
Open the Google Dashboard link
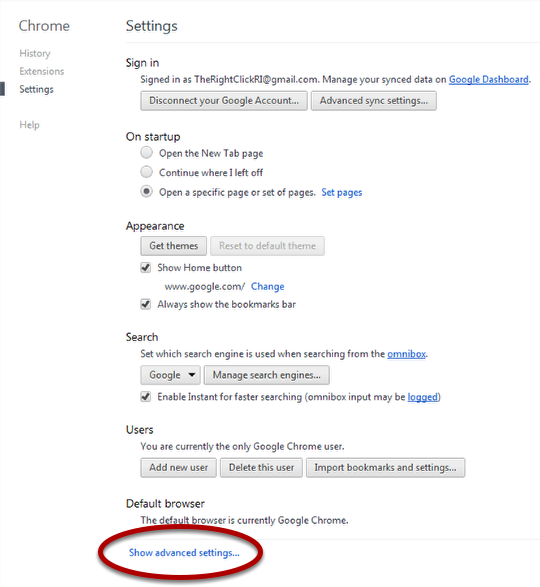pyautogui.click(x=489, y=79)
